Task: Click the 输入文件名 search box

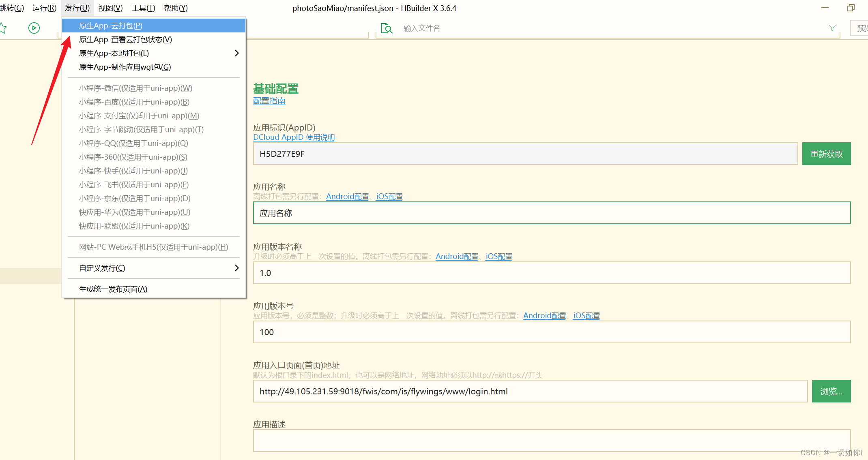Action: (x=608, y=28)
